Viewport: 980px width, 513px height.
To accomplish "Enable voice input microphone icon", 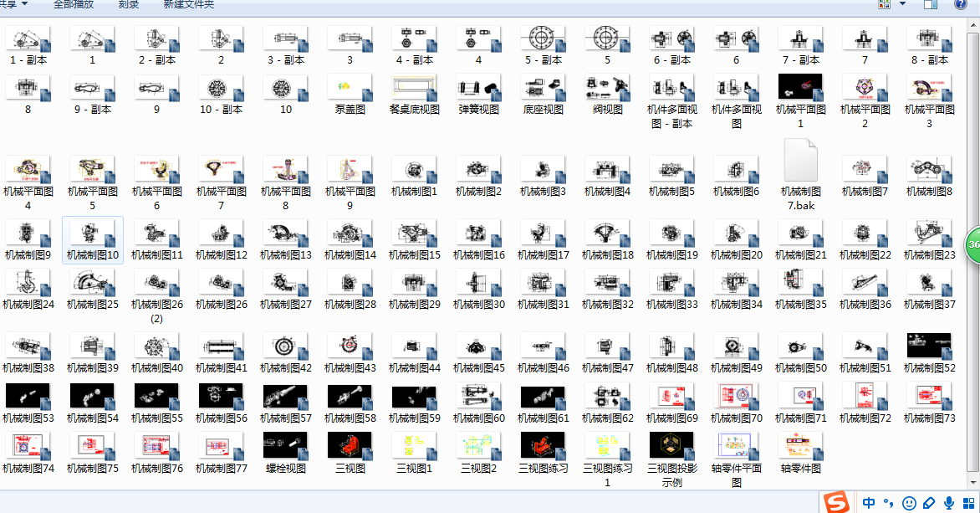I will point(949,502).
